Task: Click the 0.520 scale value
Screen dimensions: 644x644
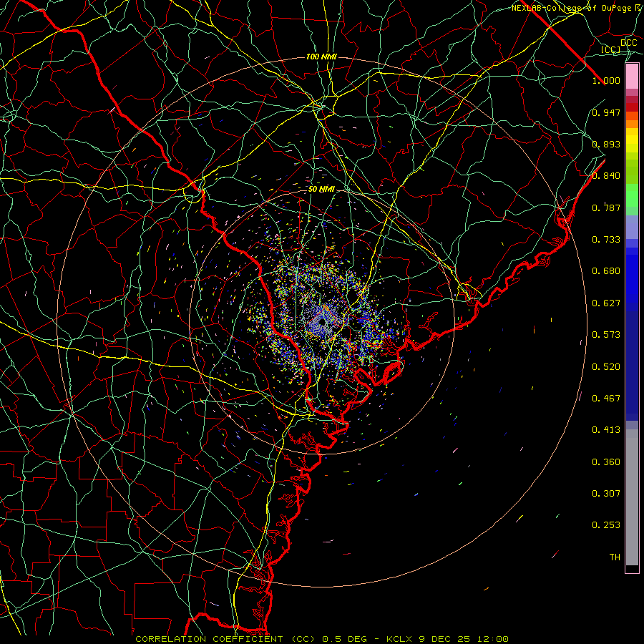Action: click(606, 367)
